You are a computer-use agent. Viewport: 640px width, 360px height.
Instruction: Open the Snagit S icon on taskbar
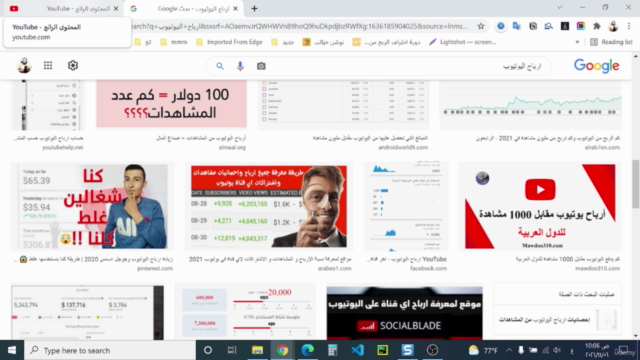point(407,350)
